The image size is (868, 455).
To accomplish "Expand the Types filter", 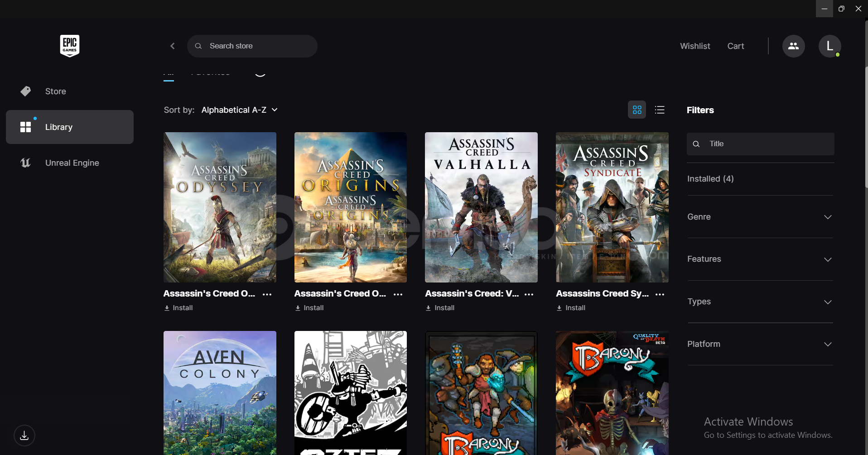I will pyautogui.click(x=760, y=302).
